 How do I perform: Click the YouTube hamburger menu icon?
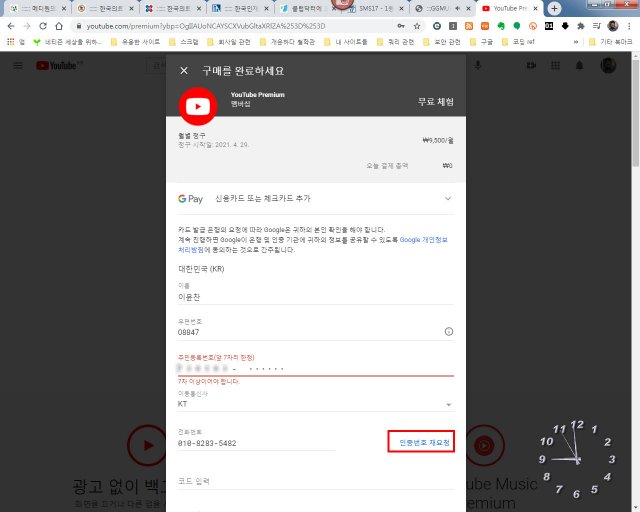[x=18, y=65]
